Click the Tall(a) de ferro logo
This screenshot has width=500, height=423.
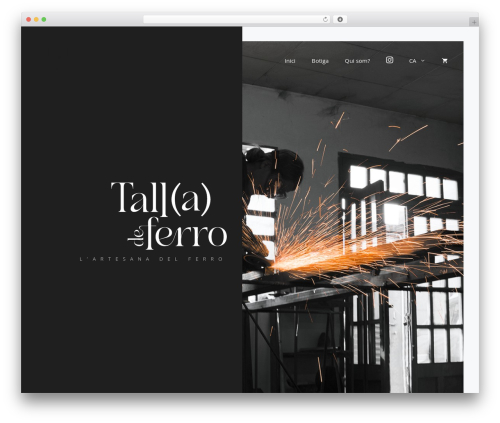click(x=169, y=215)
